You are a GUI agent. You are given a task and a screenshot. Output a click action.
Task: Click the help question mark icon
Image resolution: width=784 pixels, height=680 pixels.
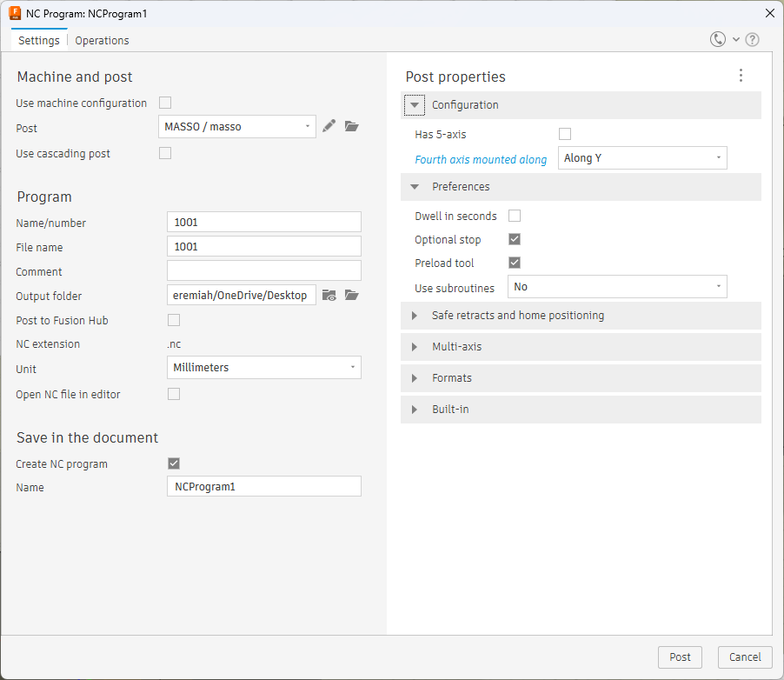[753, 39]
